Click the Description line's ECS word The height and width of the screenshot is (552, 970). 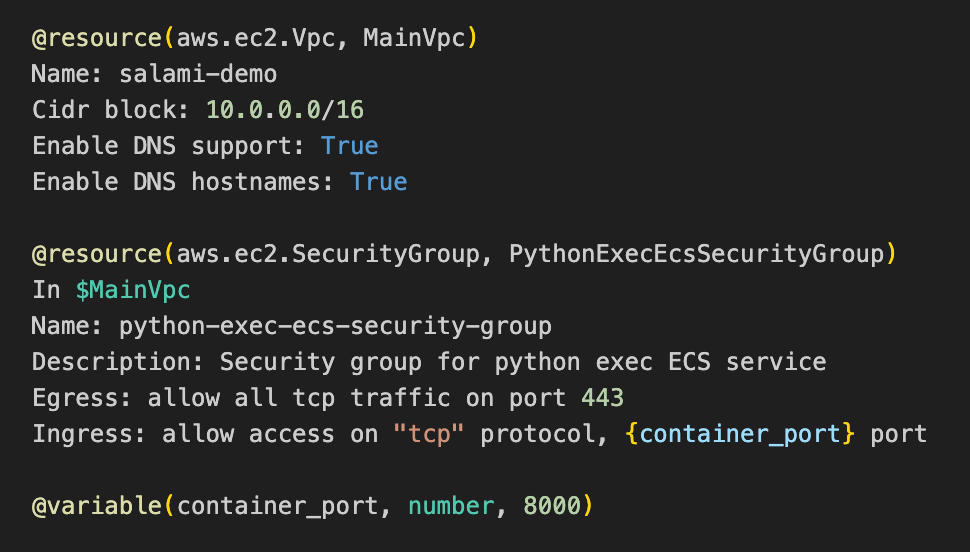point(689,362)
